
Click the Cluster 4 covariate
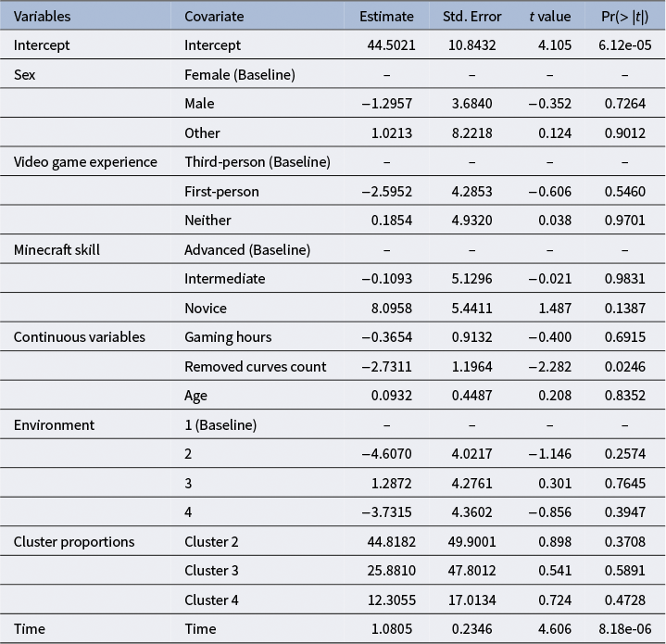pos(211,600)
